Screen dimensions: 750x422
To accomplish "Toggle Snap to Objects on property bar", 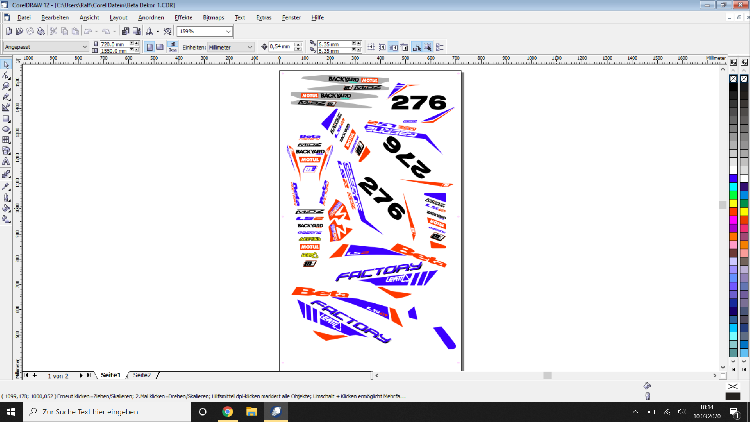I will (394, 47).
